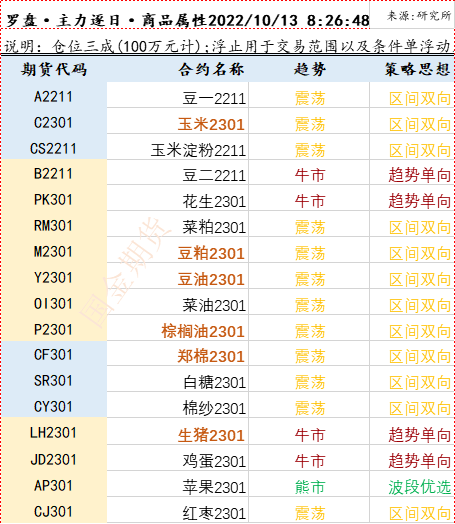Image resolution: width=455 pixels, height=524 pixels.
Task: Select 震荡 trend in the 棉纱2301 row
Action: (x=310, y=409)
